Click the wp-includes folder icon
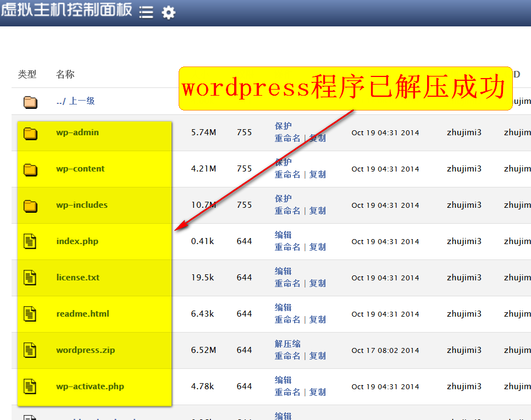 click(30, 206)
